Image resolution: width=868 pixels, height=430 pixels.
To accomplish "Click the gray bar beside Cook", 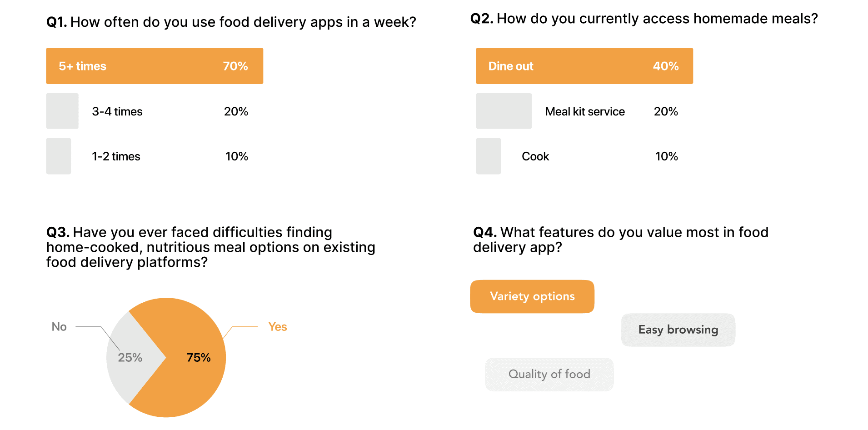I will [488, 156].
